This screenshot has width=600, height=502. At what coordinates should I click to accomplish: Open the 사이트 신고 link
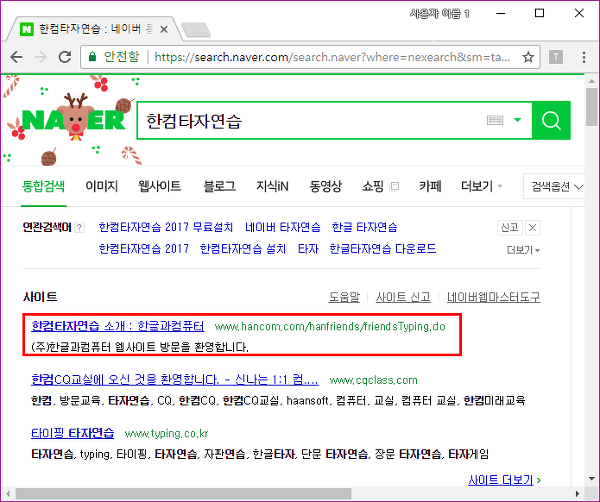[403, 297]
